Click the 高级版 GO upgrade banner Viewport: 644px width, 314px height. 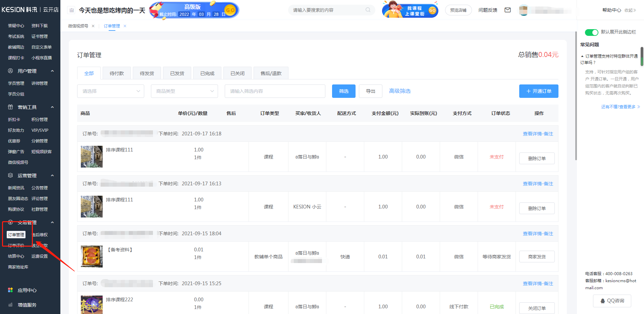pos(194,10)
